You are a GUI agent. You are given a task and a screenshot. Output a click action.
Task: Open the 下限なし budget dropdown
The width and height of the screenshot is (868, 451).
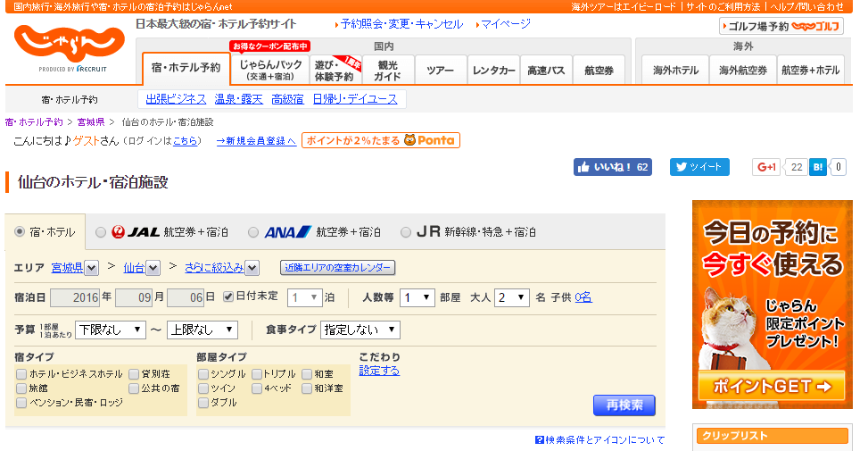point(110,330)
